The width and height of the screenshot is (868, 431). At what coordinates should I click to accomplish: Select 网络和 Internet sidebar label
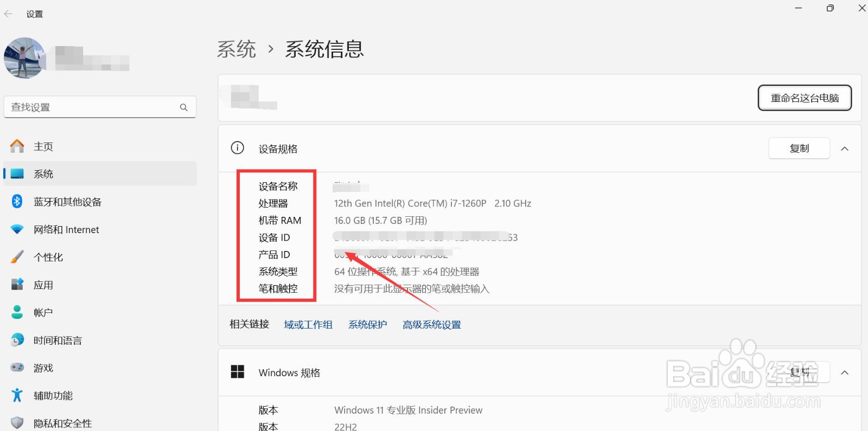(x=66, y=229)
